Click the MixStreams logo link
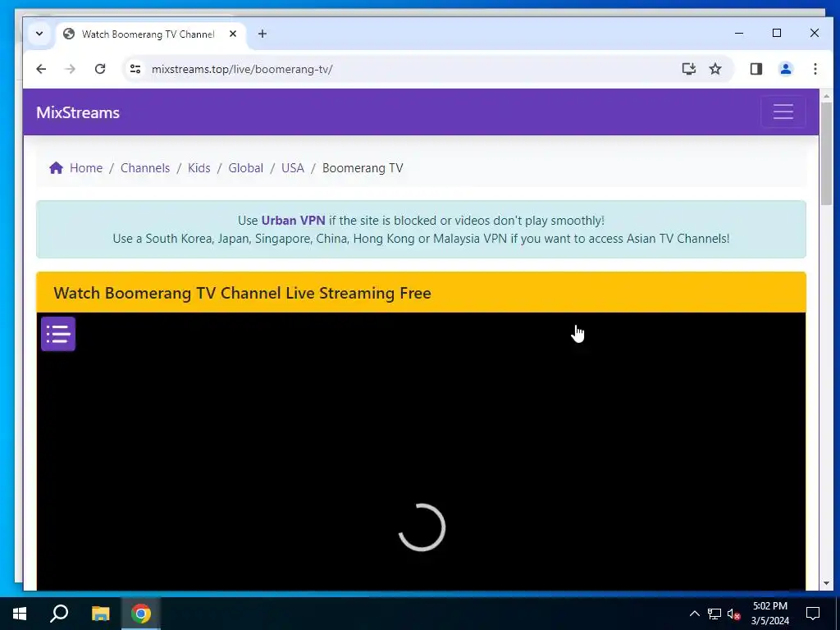This screenshot has height=630, width=840. pyautogui.click(x=78, y=112)
